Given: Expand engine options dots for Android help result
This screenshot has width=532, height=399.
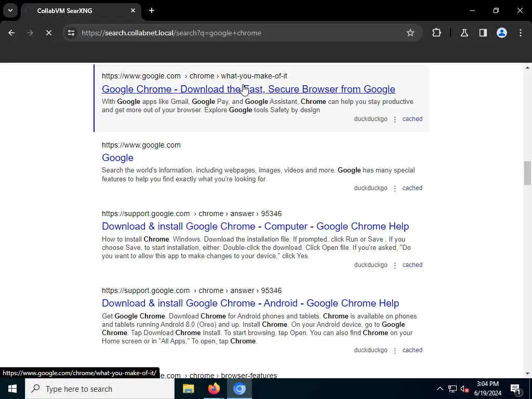Looking at the screenshot, I should [x=395, y=351].
